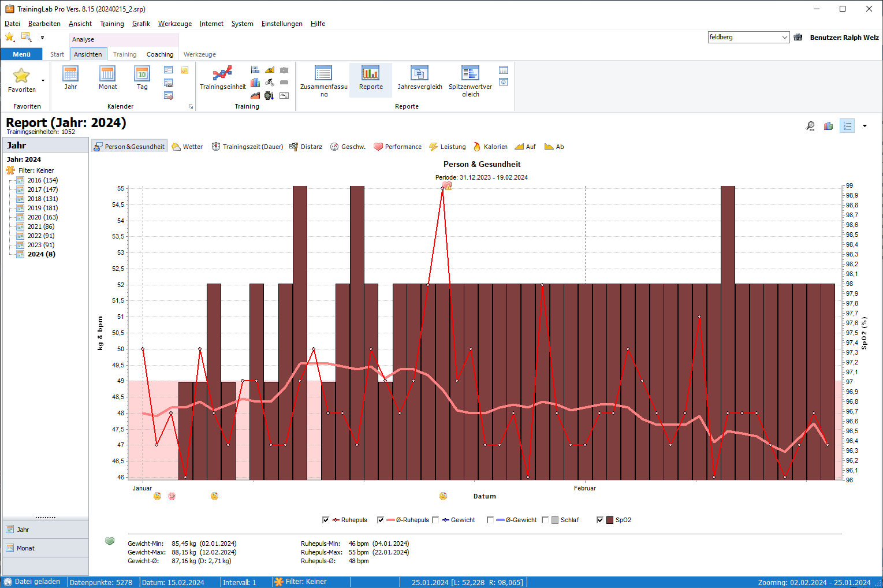Switch to the Trainingszeit (Dauer) chart tab
This screenshot has height=588, width=883.
[247, 147]
